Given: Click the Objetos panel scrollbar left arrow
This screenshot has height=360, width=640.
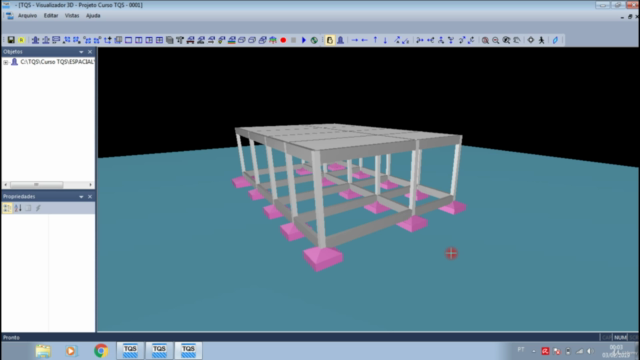Looking at the screenshot, I should click(x=5, y=184).
